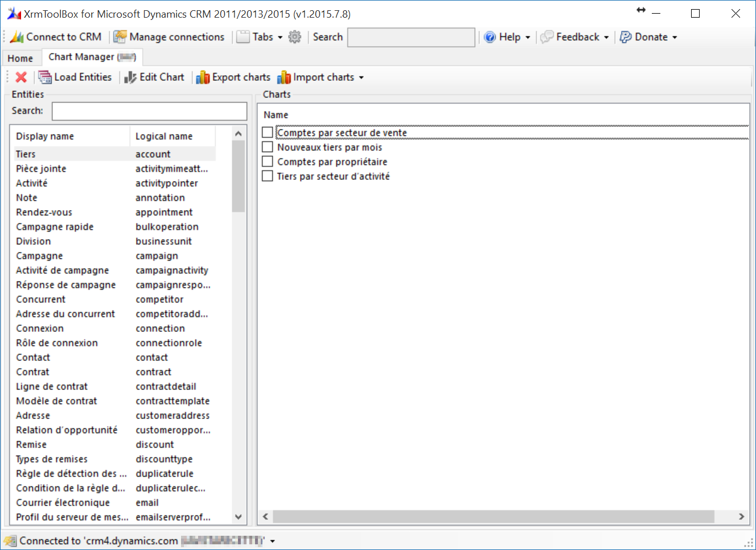Select the Campagne rapide entity row

(114, 227)
